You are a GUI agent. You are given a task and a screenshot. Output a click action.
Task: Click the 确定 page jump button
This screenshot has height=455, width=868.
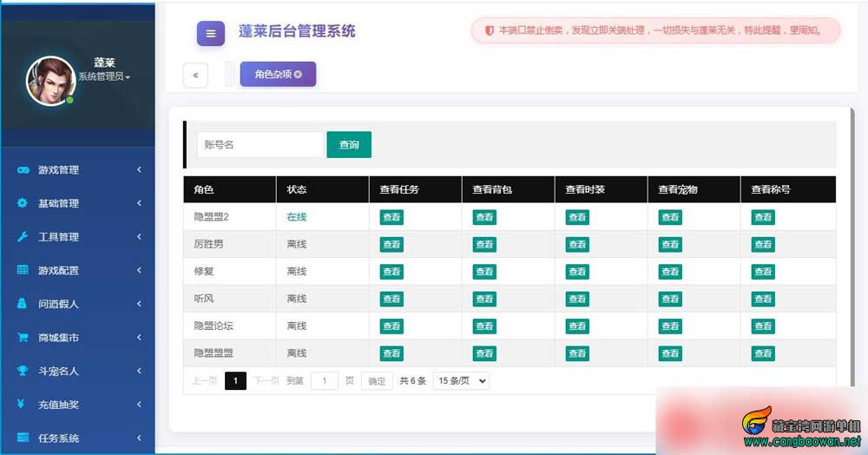click(377, 381)
